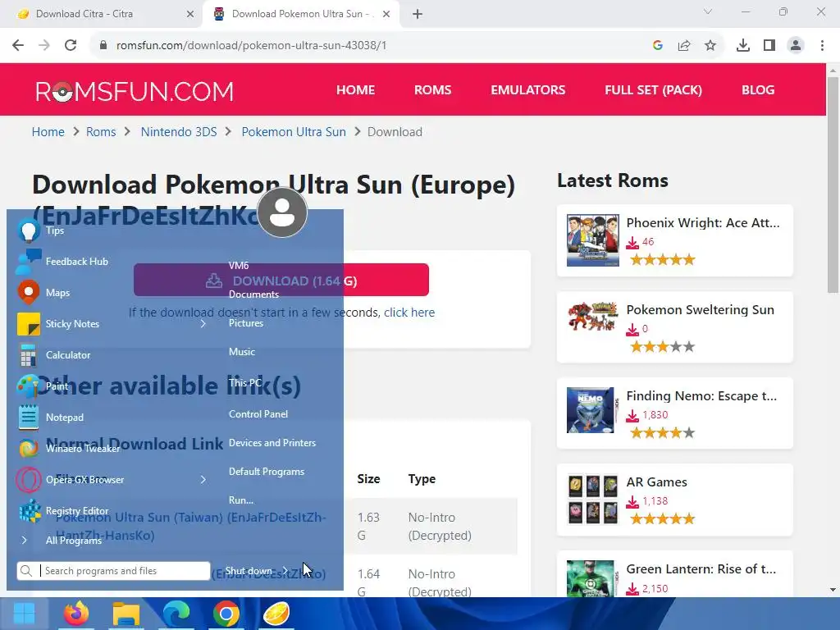Go to Nintendo 3DS breadcrumb link
Viewport: 840px width, 630px height.
click(x=179, y=132)
